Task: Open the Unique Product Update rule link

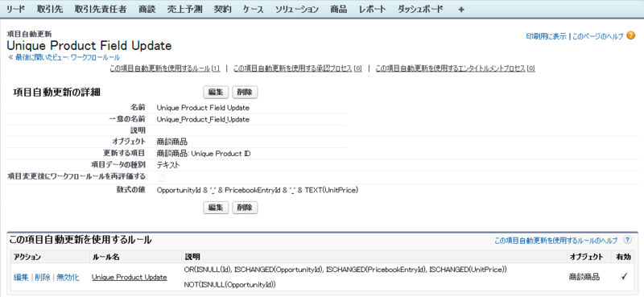Action: coord(130,278)
